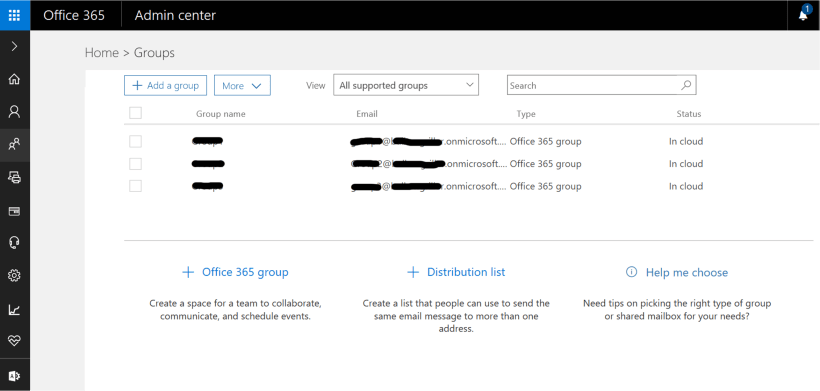This screenshot has height=391, width=820.
Task: Navigate to Home in the breadcrumb
Action: [101, 53]
